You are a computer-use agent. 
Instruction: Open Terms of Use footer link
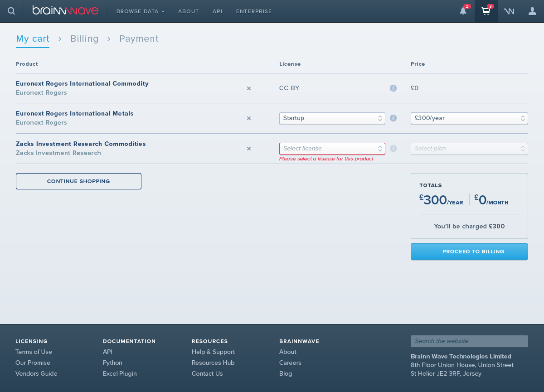coord(34,352)
